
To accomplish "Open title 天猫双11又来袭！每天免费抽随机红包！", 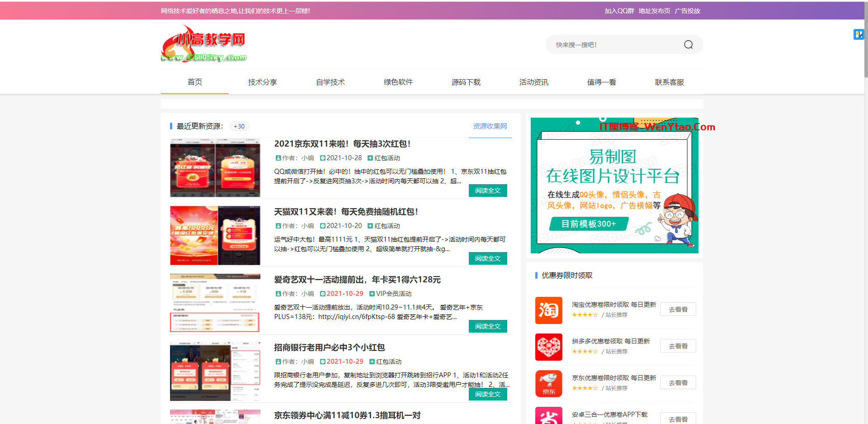I will click(346, 212).
